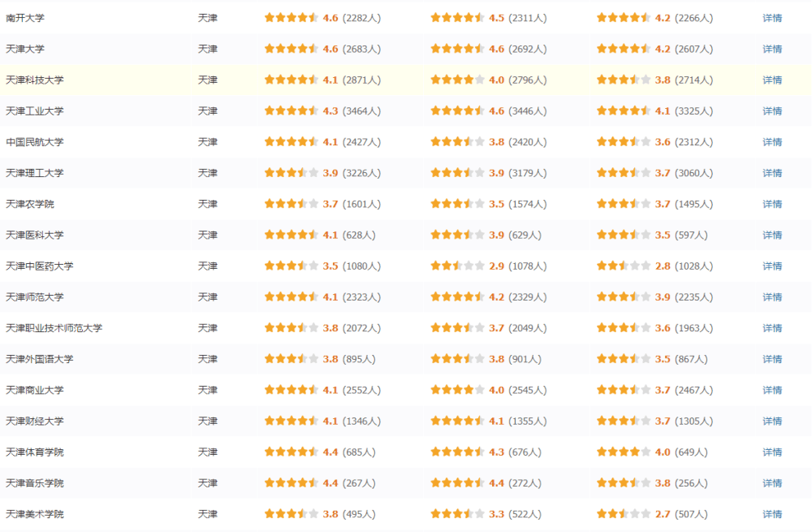View 详情 of 天津工业大学
This screenshot has height=532, width=812.
click(x=771, y=111)
